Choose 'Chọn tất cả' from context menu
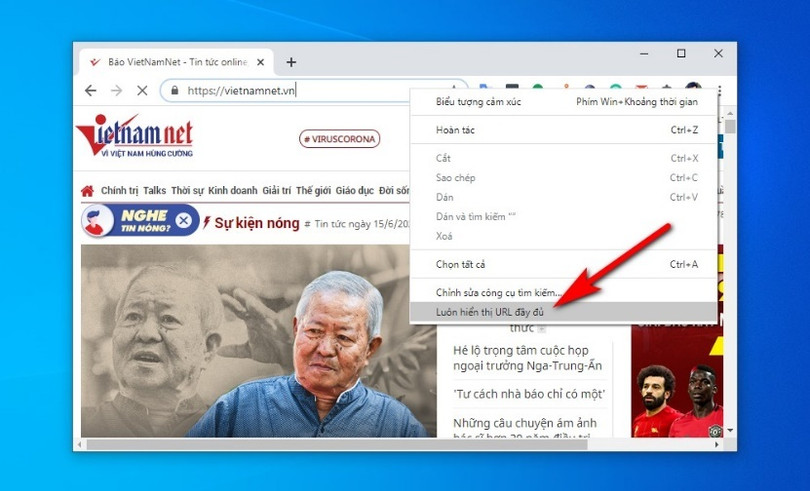The height and width of the screenshot is (491, 810). (461, 264)
